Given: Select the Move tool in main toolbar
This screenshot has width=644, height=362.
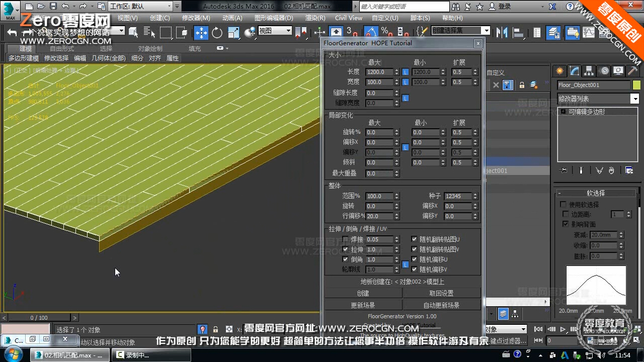Looking at the screenshot, I should tap(201, 32).
